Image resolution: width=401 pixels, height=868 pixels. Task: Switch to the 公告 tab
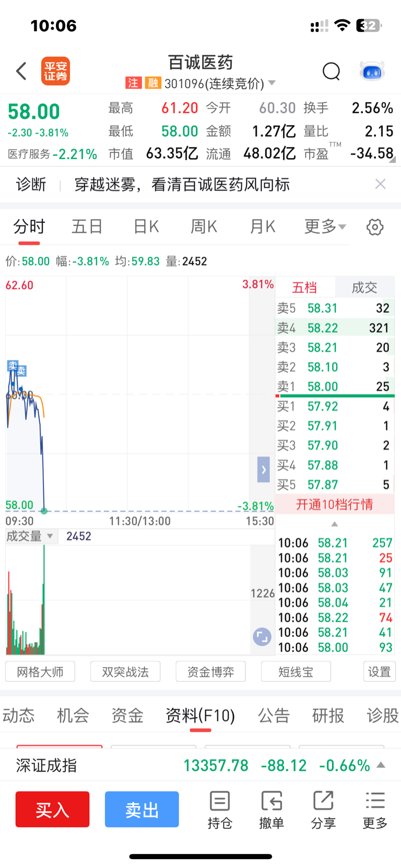click(x=274, y=715)
